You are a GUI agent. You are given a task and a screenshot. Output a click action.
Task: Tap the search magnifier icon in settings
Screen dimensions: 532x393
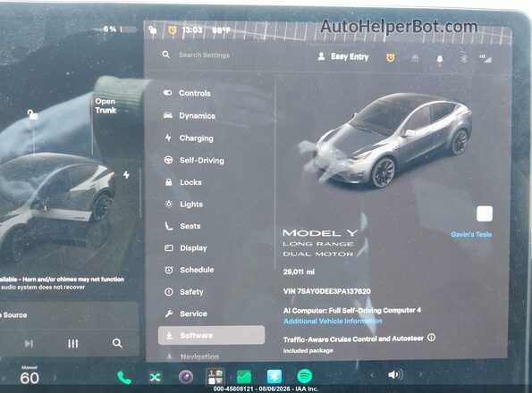click(166, 54)
